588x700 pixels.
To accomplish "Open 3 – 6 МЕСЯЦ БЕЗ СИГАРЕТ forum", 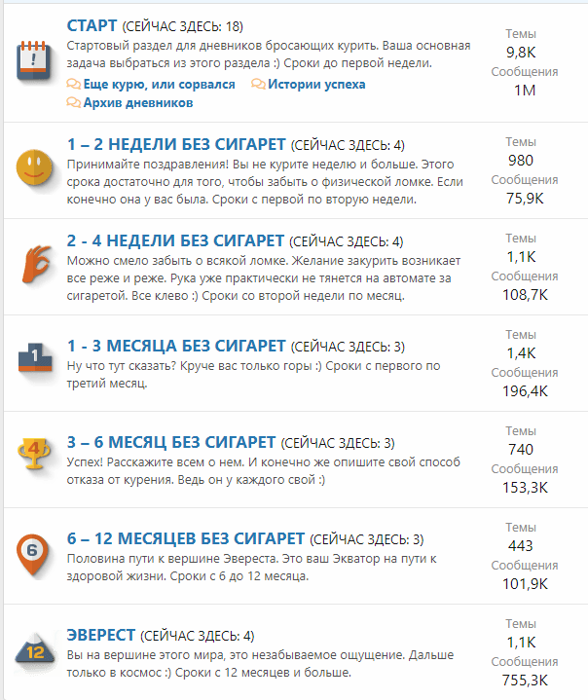I will 170,441.
